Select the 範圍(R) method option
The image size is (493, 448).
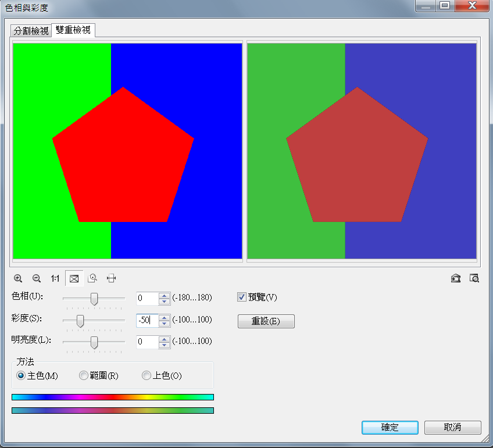coord(83,375)
